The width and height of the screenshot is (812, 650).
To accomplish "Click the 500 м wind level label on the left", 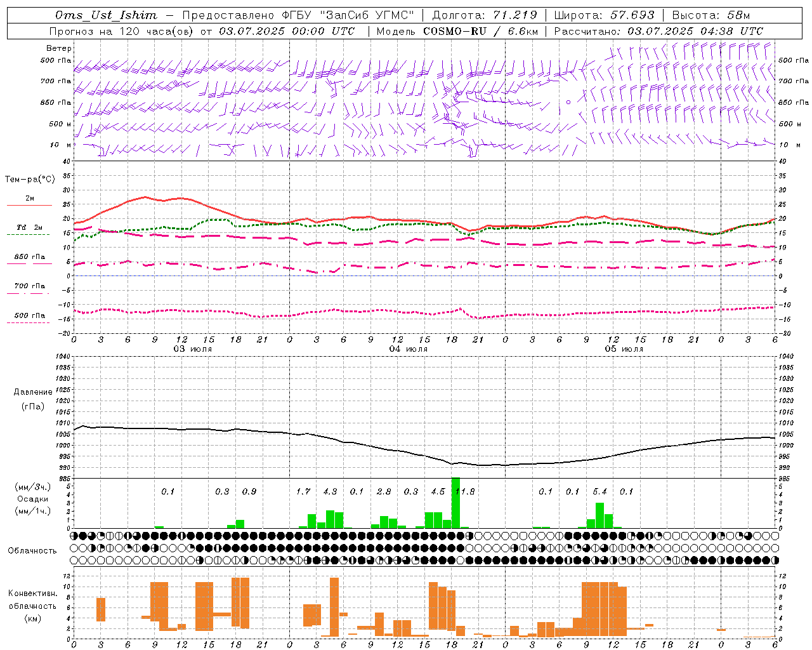I will pos(60,124).
